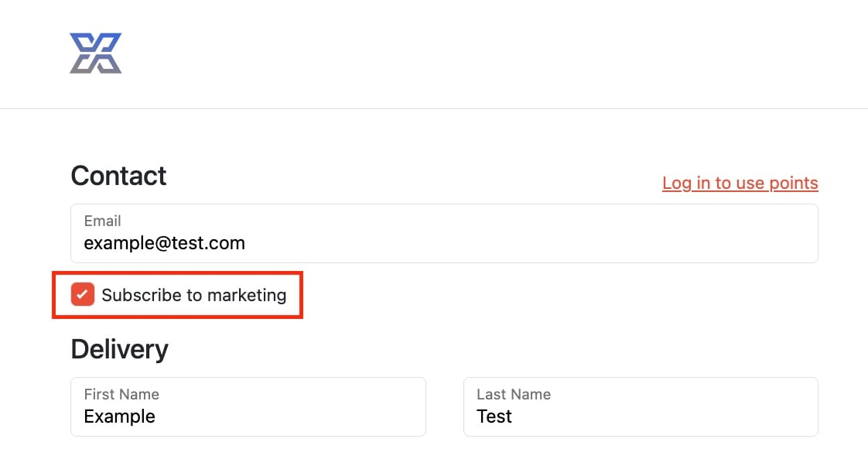
Task: Focus the First Name input field
Action: click(x=248, y=407)
